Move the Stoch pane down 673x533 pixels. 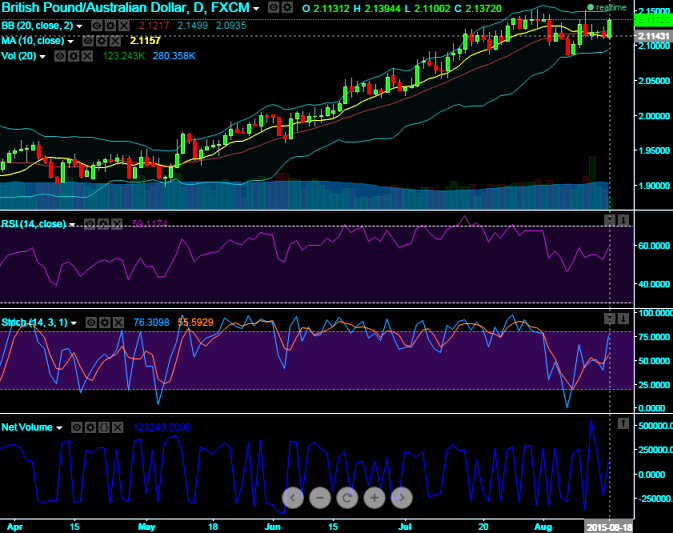[x=623, y=318]
